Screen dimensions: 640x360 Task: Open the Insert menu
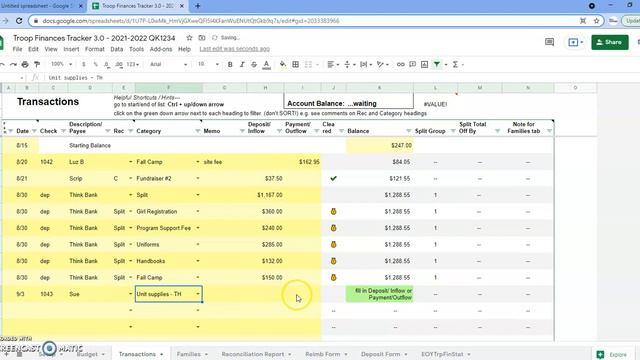(x=71, y=49)
